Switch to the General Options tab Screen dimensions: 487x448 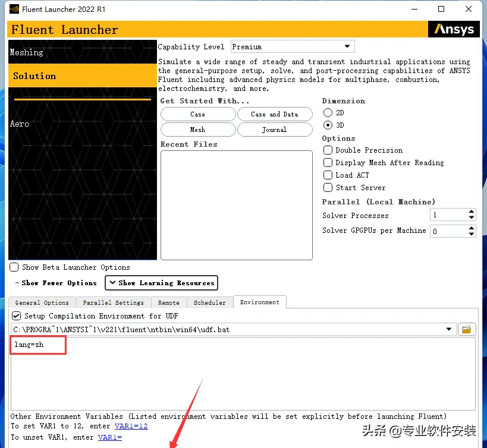click(x=42, y=302)
